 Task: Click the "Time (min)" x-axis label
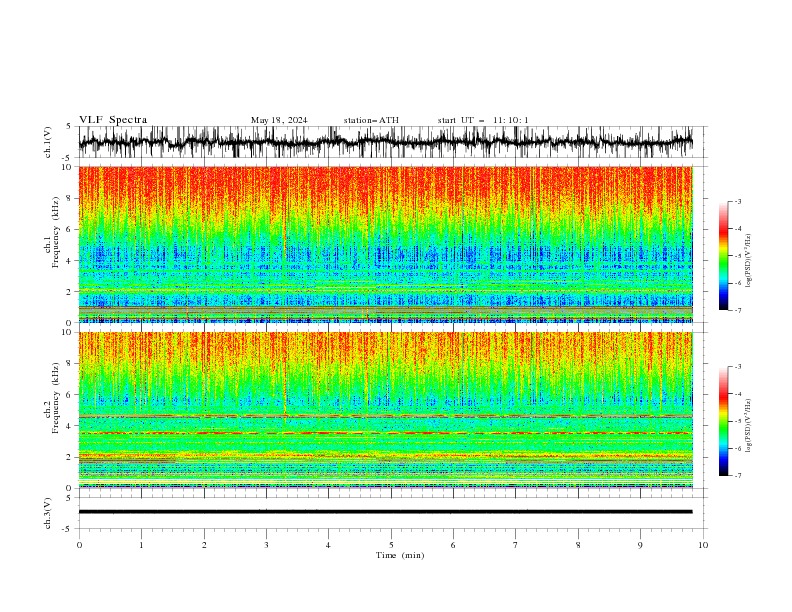click(x=400, y=555)
